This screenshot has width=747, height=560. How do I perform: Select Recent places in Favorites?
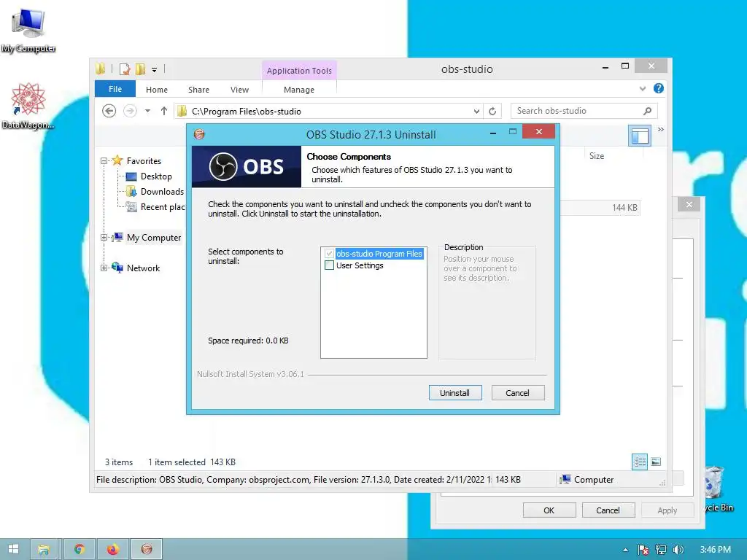click(163, 206)
